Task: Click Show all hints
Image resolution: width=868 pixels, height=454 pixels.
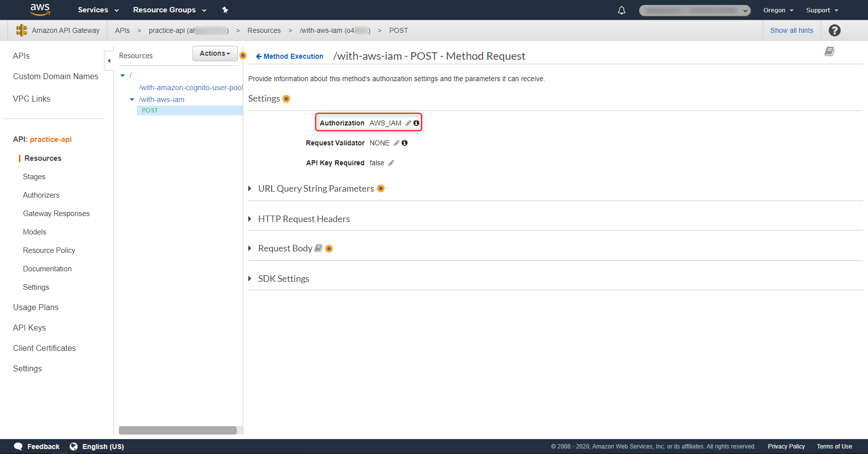Action: 791,30
